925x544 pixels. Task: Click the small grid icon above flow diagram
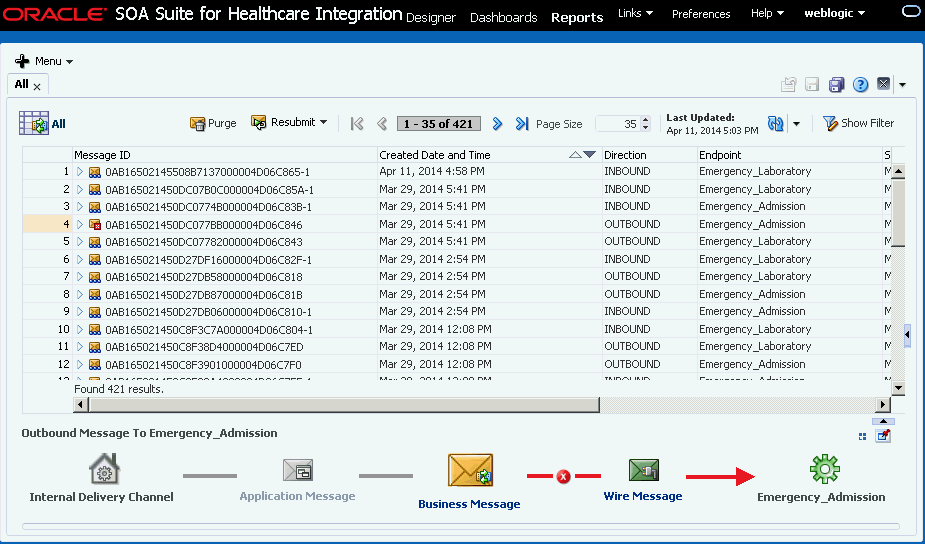point(862,437)
